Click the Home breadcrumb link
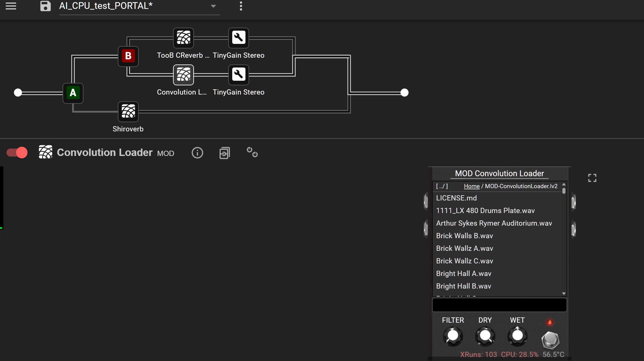Image resolution: width=644 pixels, height=361 pixels. point(472,186)
